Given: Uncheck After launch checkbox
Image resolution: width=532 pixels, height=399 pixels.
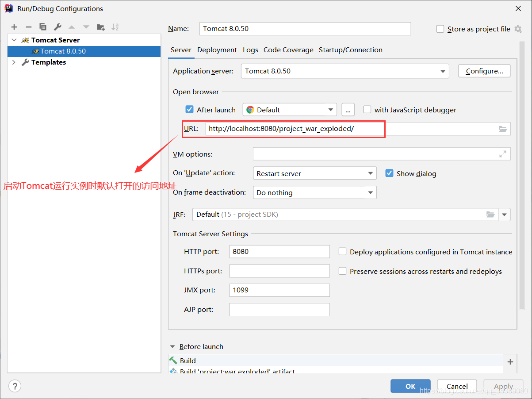Looking at the screenshot, I should click(189, 109).
